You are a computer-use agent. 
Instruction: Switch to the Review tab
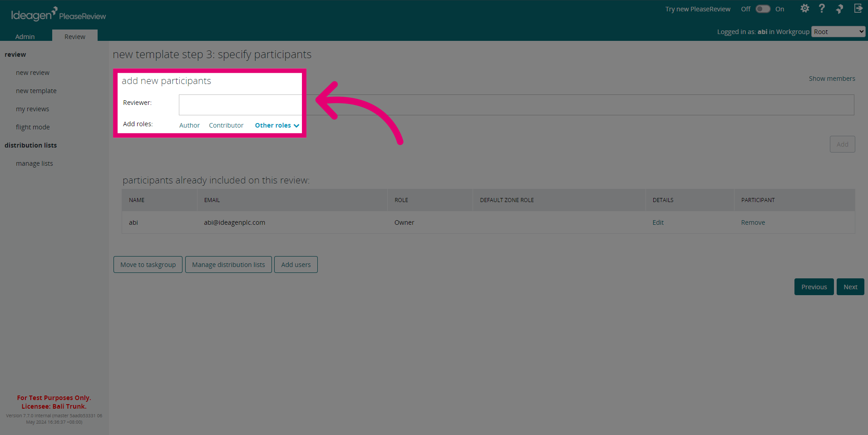pos(75,36)
